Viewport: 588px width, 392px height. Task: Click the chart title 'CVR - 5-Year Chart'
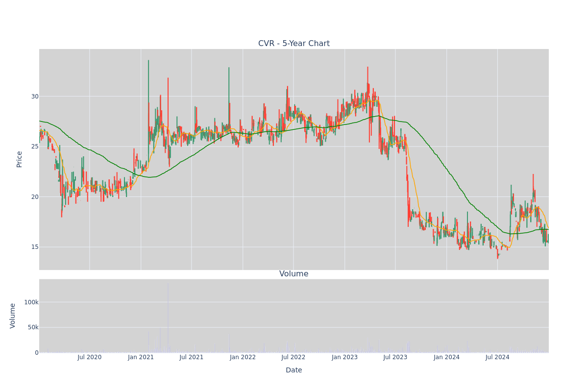pyautogui.click(x=294, y=44)
